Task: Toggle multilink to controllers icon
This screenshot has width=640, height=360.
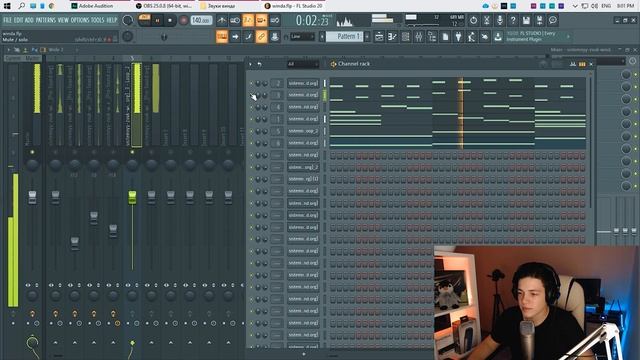Action: (275, 37)
